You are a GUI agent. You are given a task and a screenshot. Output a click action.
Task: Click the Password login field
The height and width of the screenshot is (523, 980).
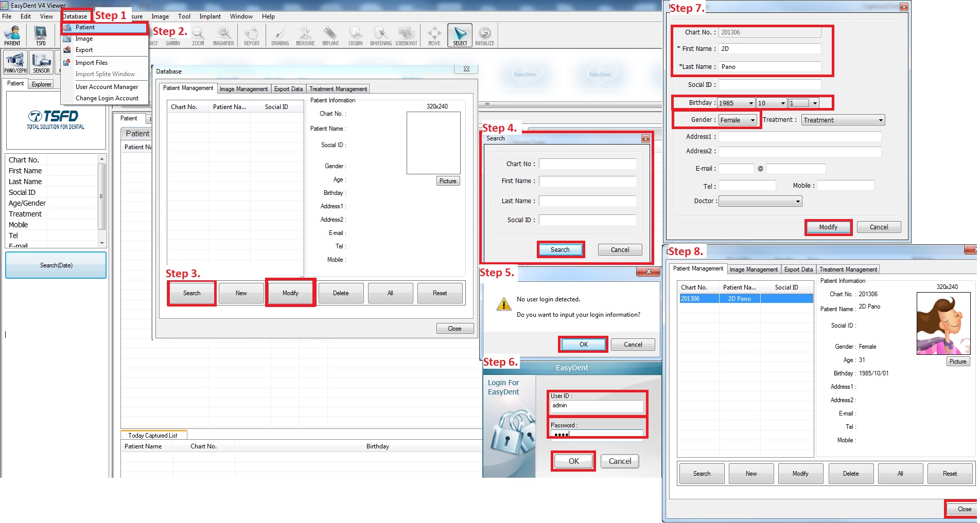597,435
